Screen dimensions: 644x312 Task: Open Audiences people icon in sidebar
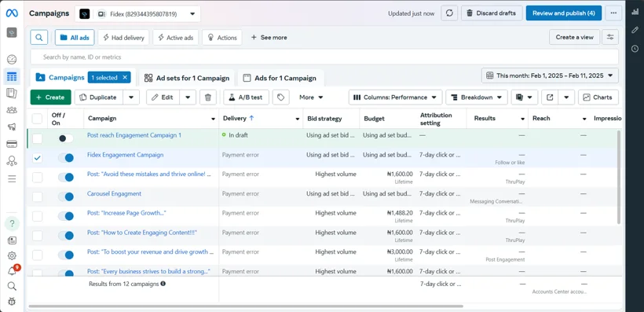(12, 110)
